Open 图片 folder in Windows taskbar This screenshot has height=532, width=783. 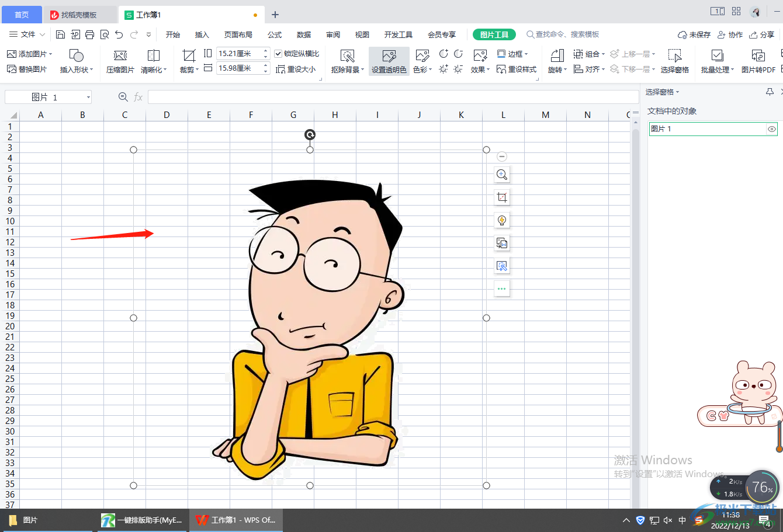[47, 520]
